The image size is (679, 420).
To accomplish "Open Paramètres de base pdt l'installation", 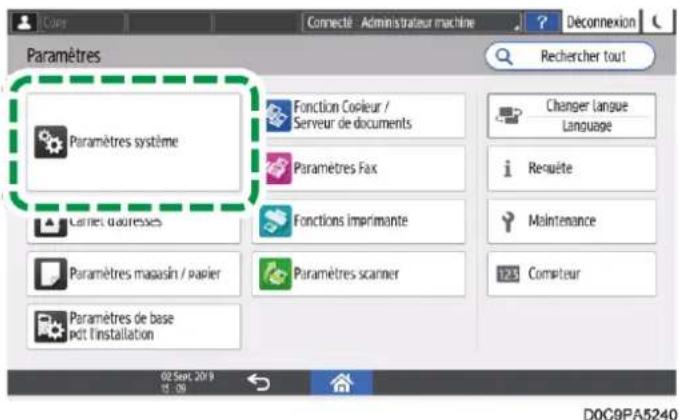I will coord(133,326).
